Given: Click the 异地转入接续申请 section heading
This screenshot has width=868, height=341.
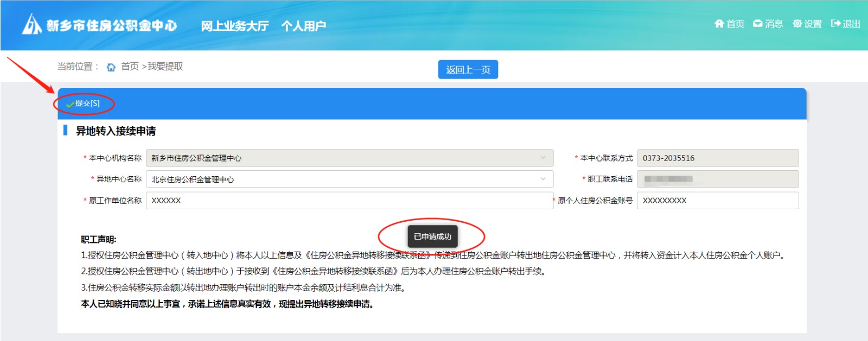Looking at the screenshot, I should [x=116, y=131].
